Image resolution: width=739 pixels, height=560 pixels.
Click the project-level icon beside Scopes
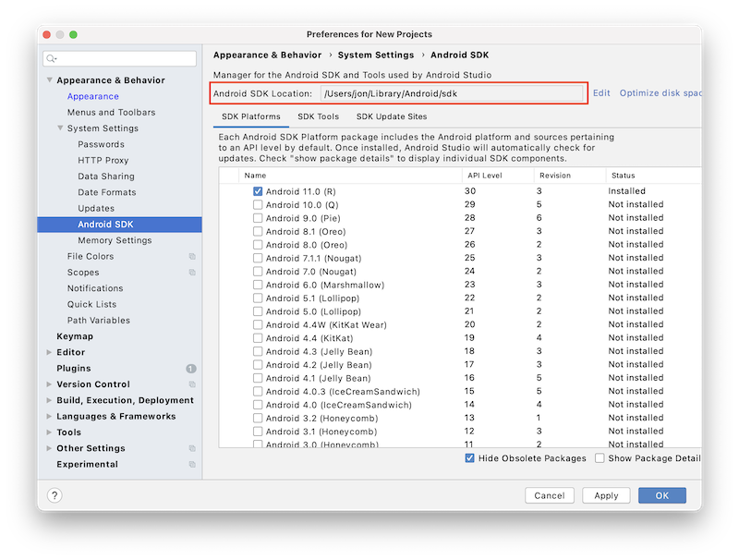(192, 273)
